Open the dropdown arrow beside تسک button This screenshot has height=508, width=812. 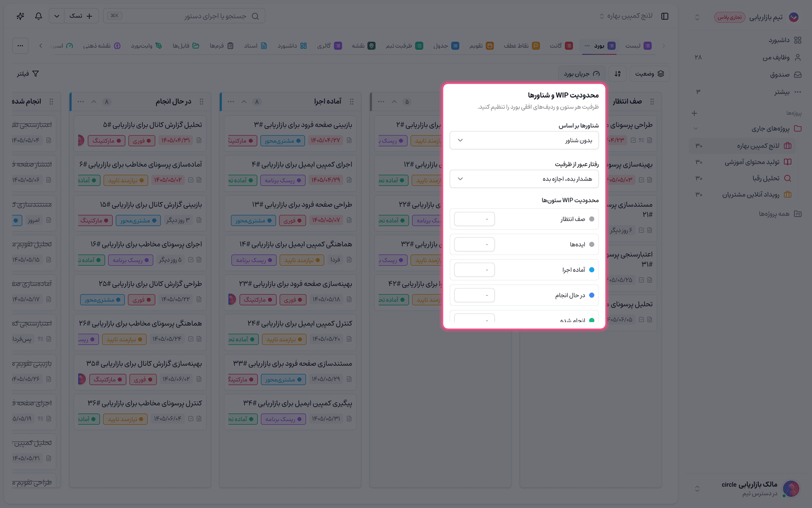(57, 16)
